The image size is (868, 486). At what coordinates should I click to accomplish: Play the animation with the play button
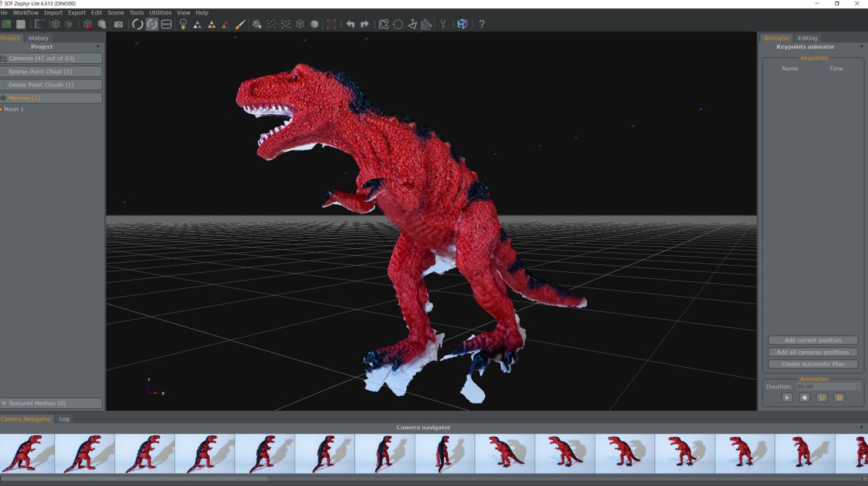(787, 397)
